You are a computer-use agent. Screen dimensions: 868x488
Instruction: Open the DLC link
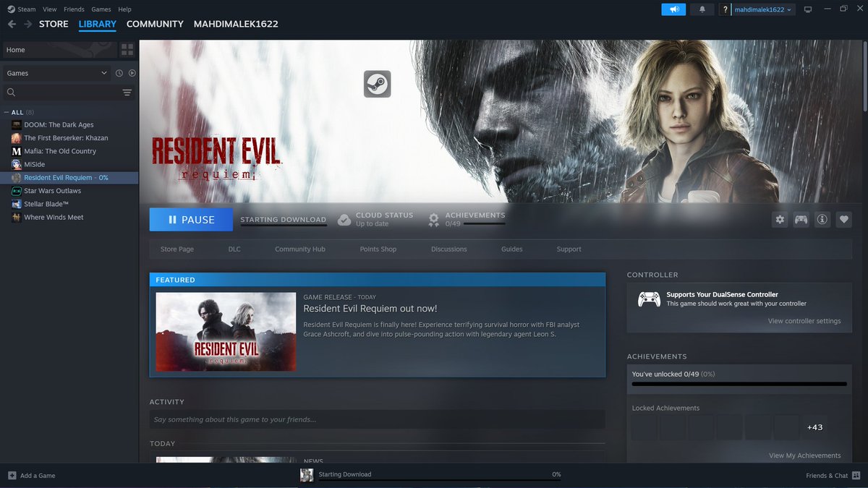(234, 249)
